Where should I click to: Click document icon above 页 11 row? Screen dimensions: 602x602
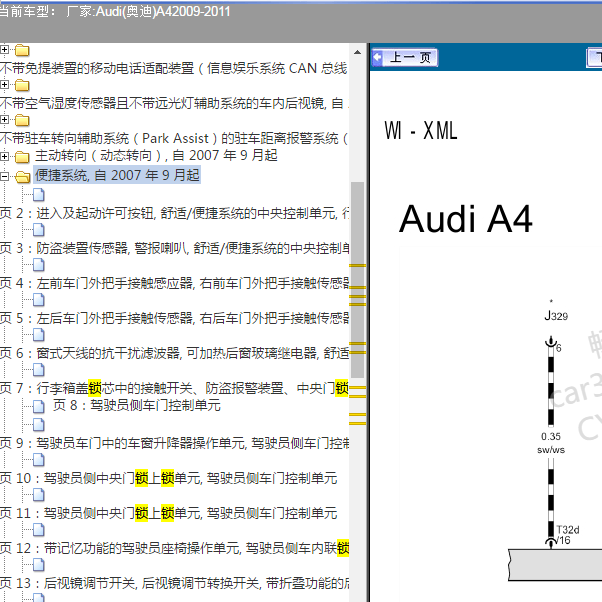(x=39, y=495)
